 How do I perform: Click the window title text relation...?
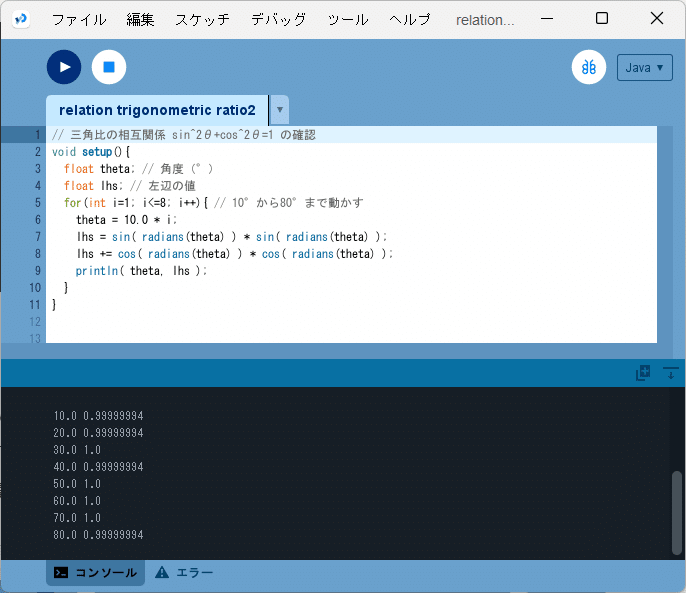[x=485, y=20]
